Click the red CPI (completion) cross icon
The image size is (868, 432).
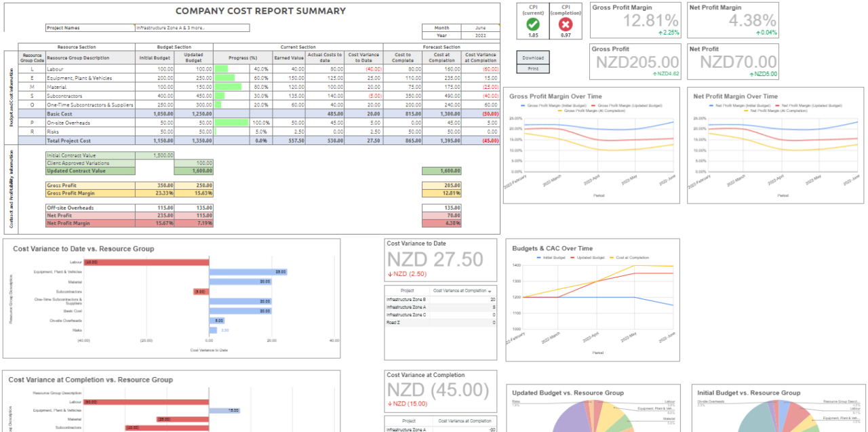pos(566,24)
